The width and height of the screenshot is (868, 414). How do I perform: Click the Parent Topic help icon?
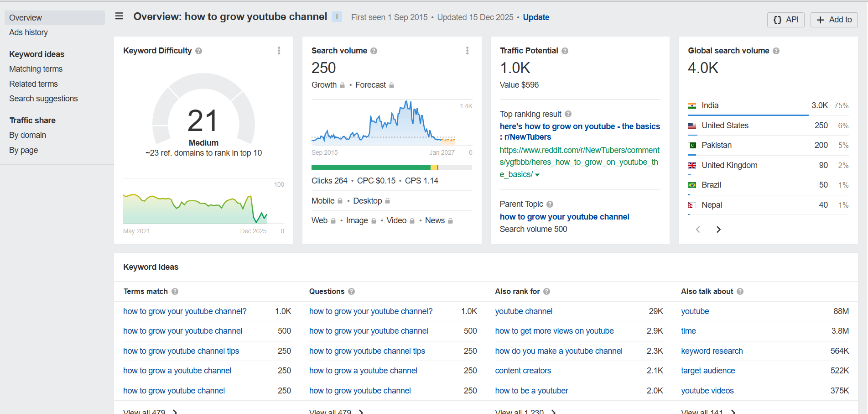[550, 204]
